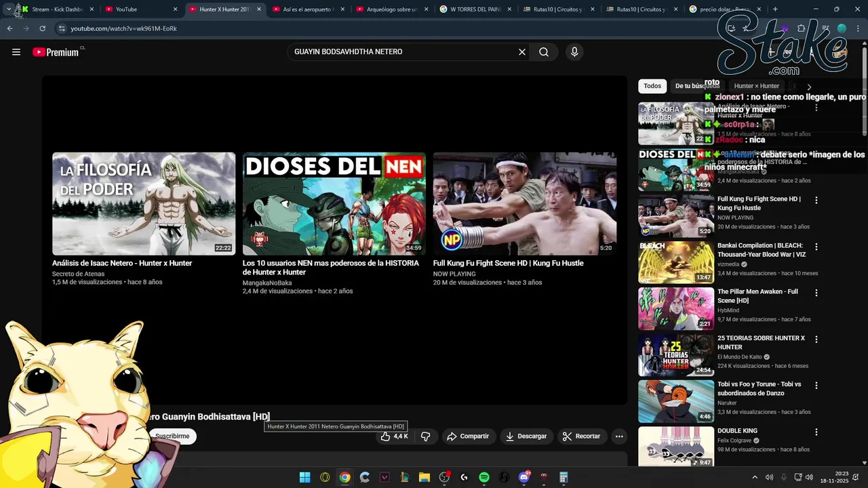Switch to W TORRES DEL PAINE tab
Screen dimensions: 868x488
(476, 9)
